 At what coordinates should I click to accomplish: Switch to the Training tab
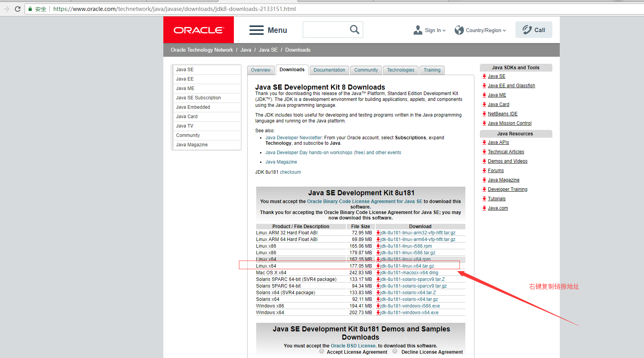[432, 70]
